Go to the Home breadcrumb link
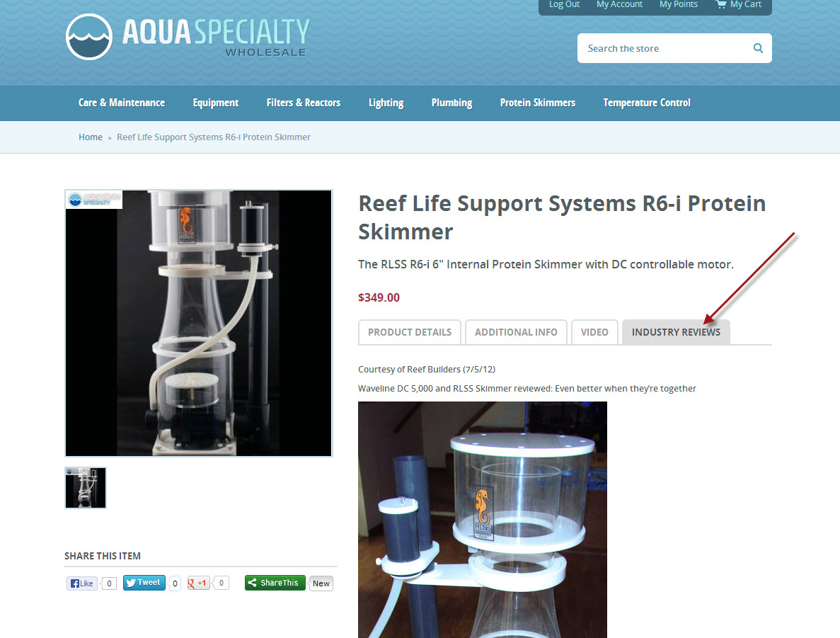This screenshot has width=840, height=638. point(91,137)
